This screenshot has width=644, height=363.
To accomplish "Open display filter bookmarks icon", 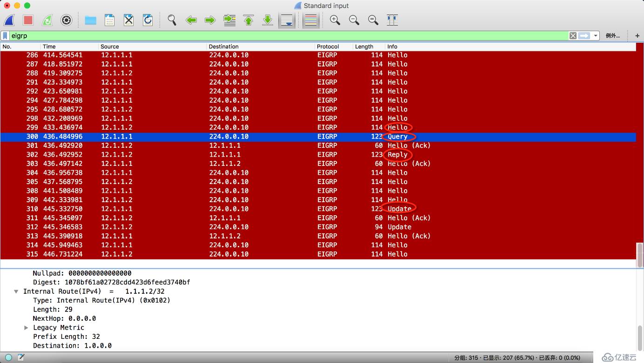I will click(x=5, y=36).
